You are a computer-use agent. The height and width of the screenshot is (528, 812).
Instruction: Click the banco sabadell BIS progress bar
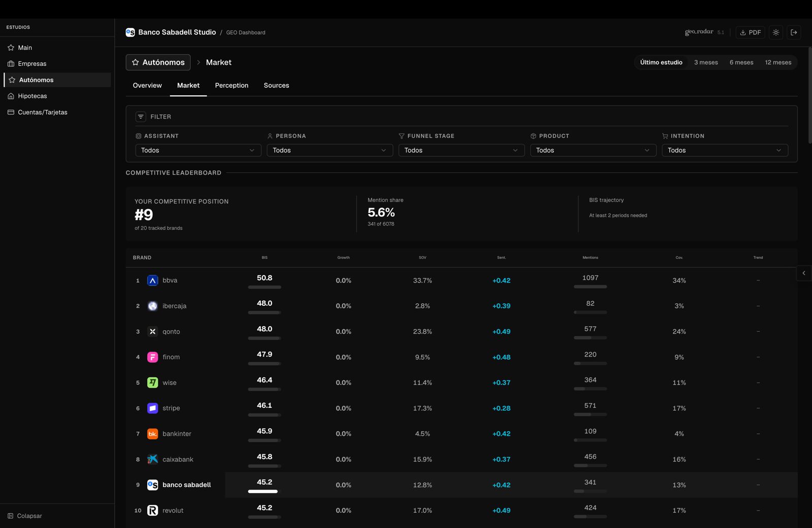click(263, 491)
